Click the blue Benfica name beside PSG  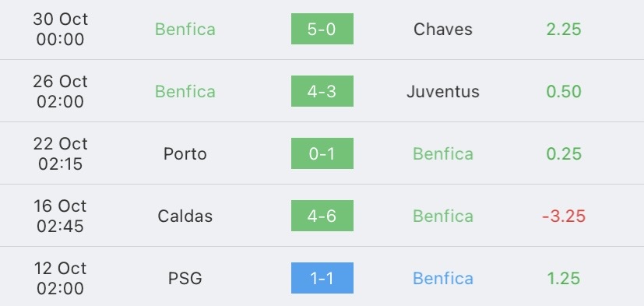pyautogui.click(x=443, y=279)
